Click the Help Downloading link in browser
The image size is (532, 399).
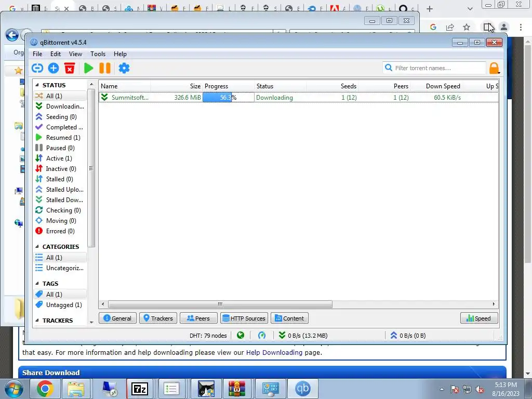pos(274,353)
